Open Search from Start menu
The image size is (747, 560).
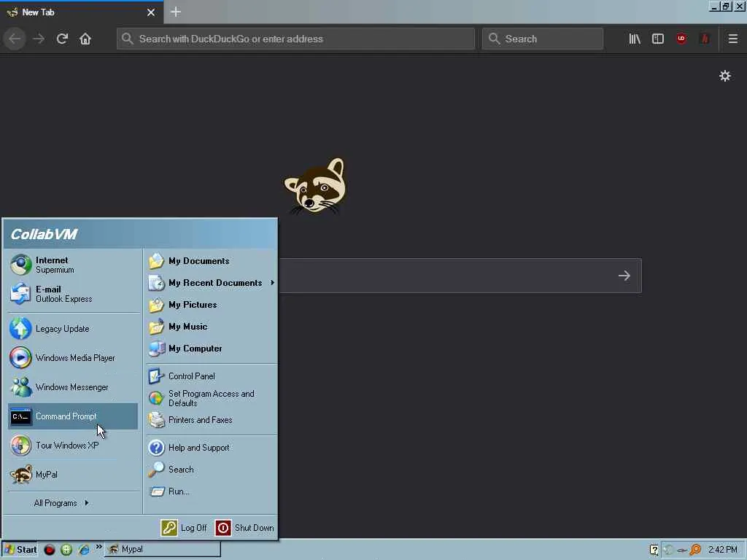212,470
